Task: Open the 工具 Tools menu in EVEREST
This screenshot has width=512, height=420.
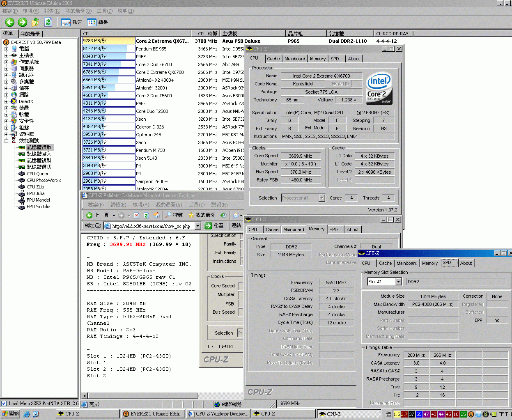Action: click(104, 11)
